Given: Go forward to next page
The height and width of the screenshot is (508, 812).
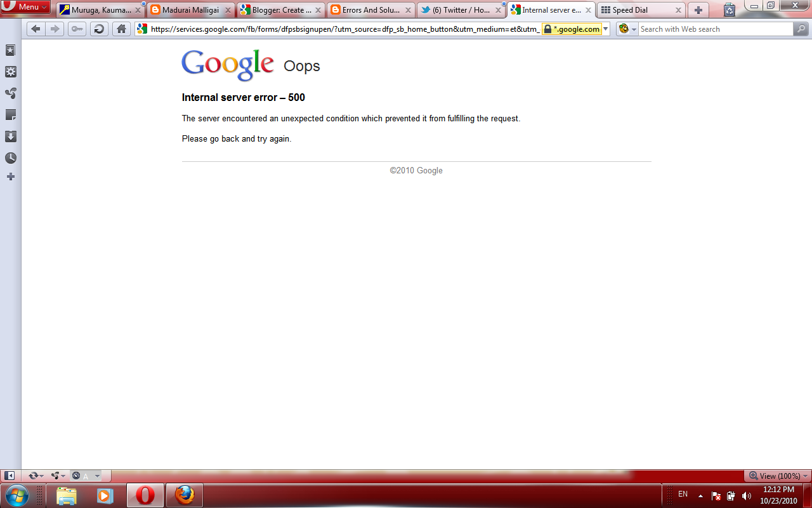Looking at the screenshot, I should click(55, 29).
